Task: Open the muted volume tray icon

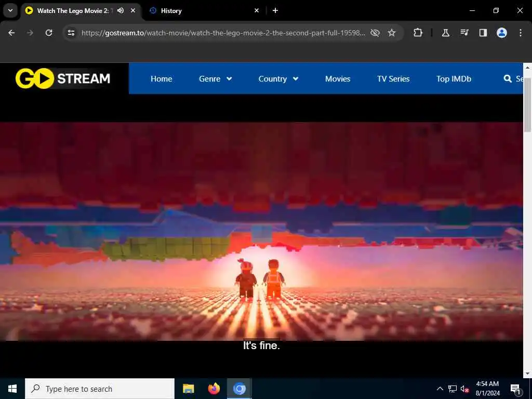Action: [465, 389]
